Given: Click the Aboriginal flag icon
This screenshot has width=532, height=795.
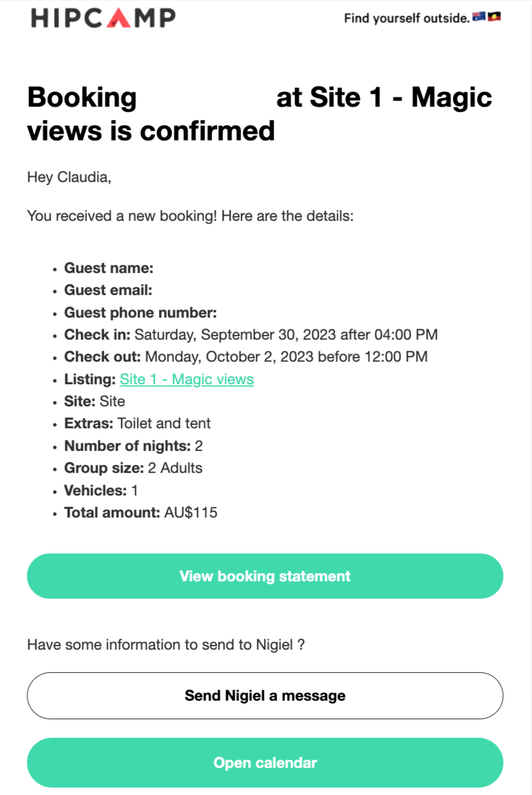Looking at the screenshot, I should coord(494,17).
